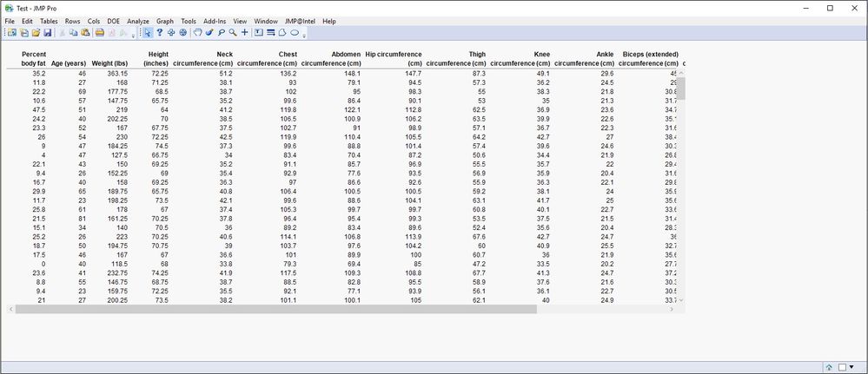Toggle the status bar checkbox
This screenshot has height=374, width=868.
coord(842,367)
